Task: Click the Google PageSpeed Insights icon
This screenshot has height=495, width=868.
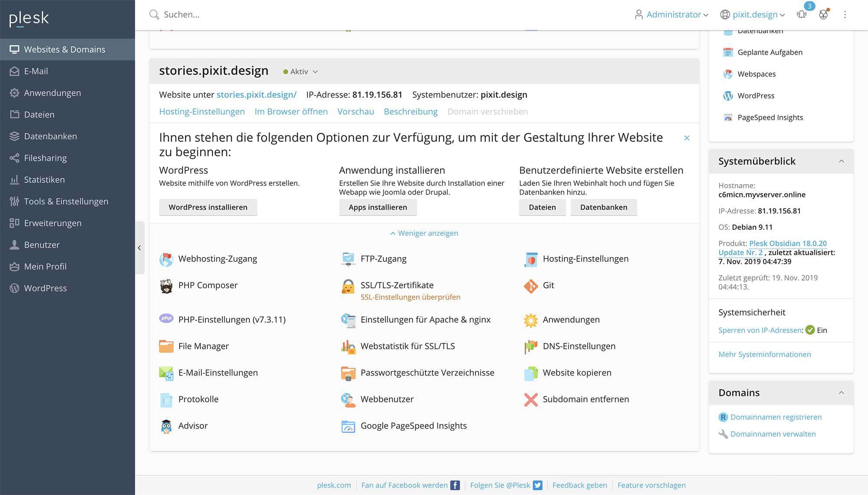Action: tap(348, 426)
